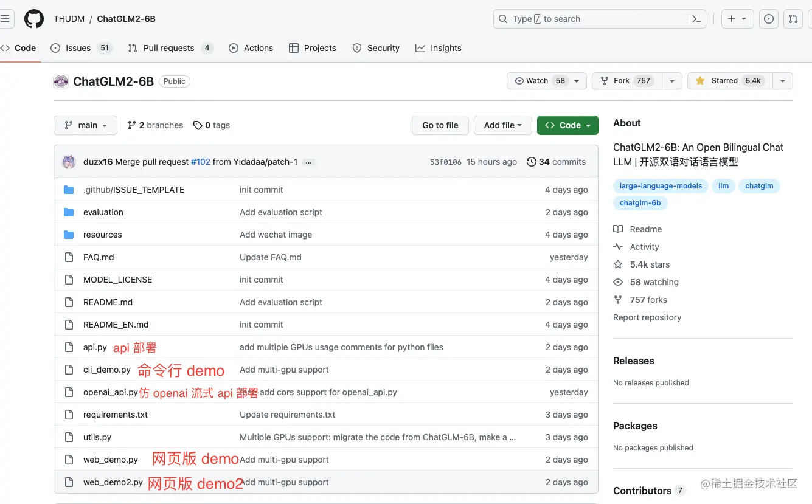Click the star icon beside 5.4k stars
812x504 pixels.
618,264
